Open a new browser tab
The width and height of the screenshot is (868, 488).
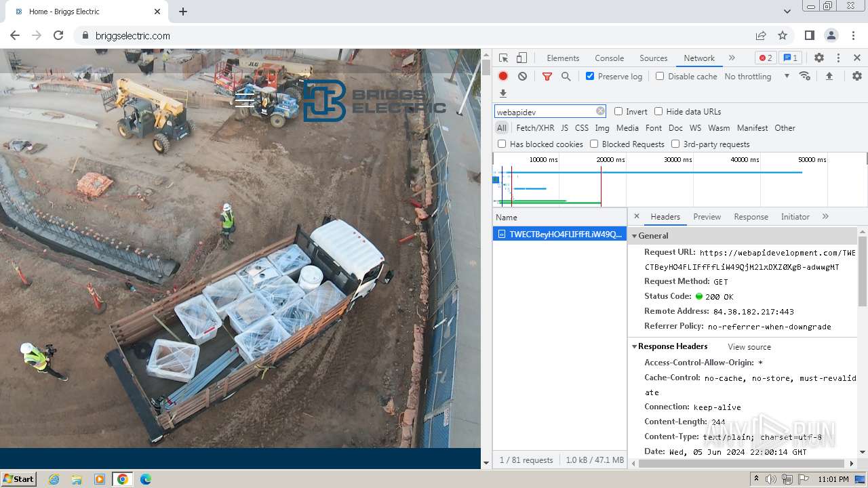pyautogui.click(x=183, y=12)
